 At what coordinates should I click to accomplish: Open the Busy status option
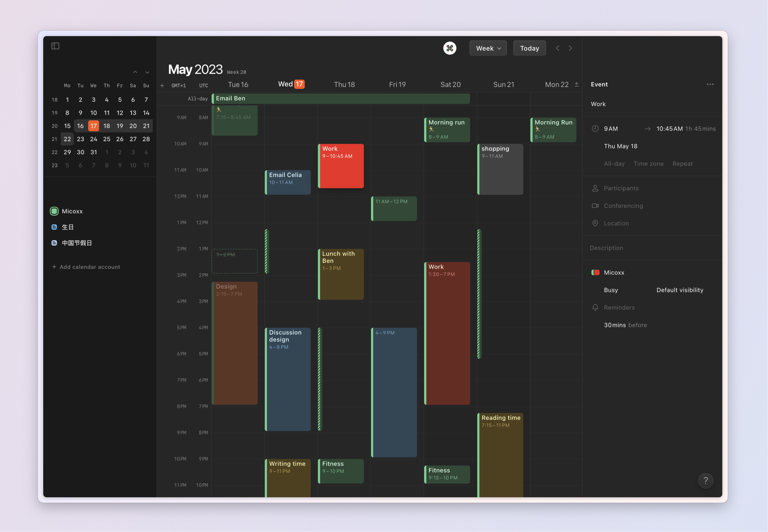tap(611, 290)
